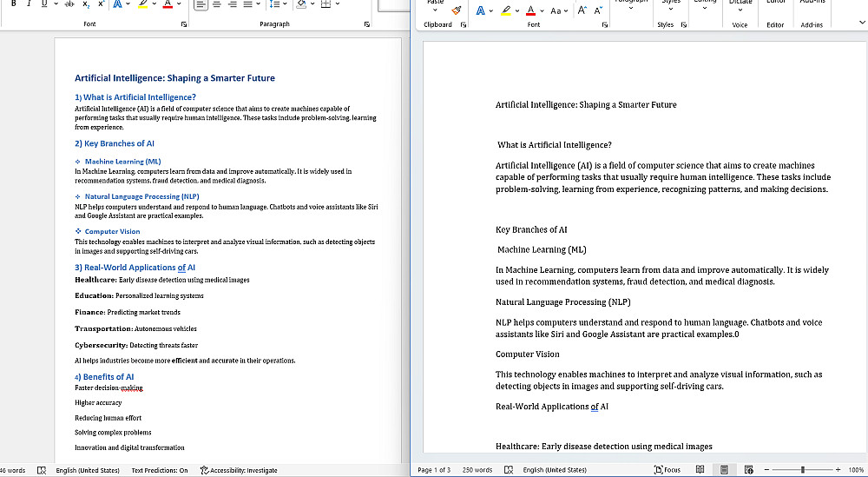
Task: Open highlight color dropdown in left window
Action: click(x=154, y=3)
